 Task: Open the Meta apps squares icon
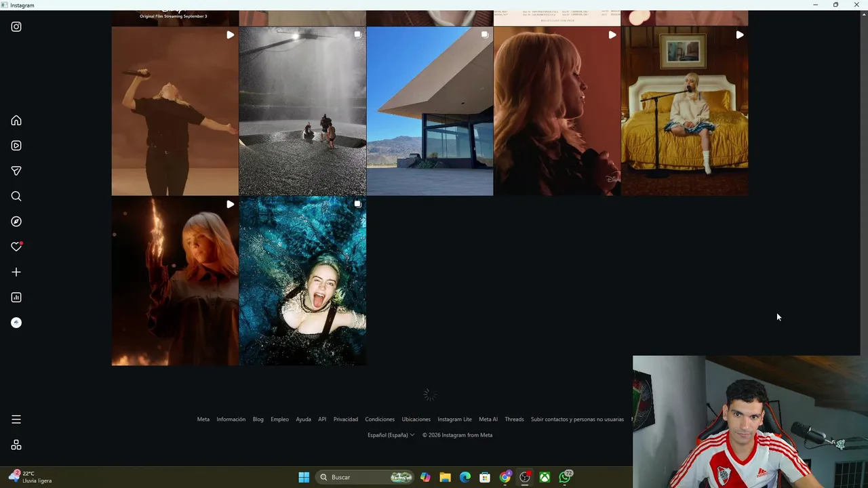16,445
